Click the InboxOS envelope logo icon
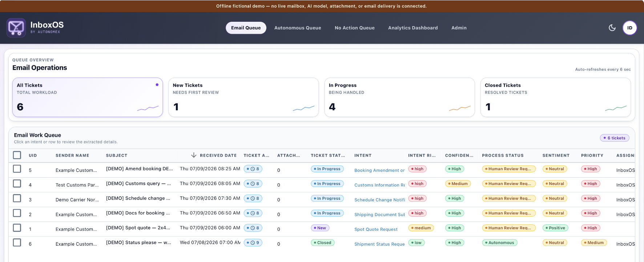The height and width of the screenshot is (262, 644). [16, 28]
